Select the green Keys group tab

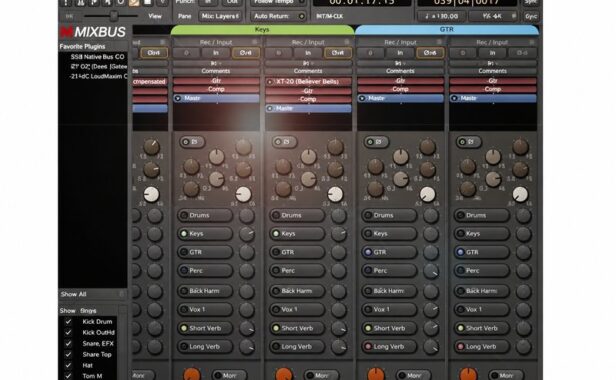(262, 29)
